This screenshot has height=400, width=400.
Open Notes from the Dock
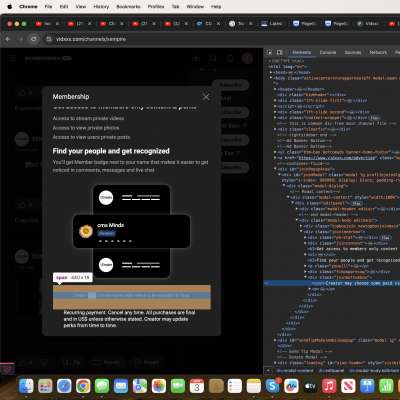(254, 386)
